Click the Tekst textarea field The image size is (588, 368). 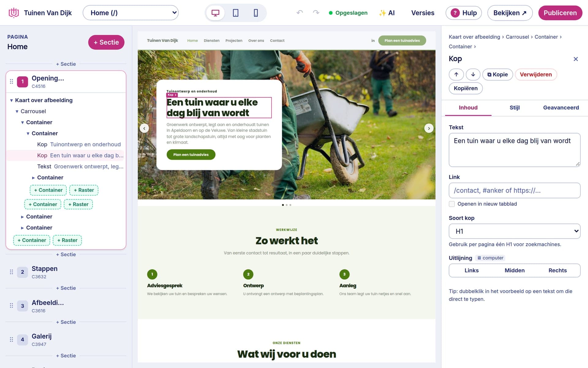[x=514, y=150]
